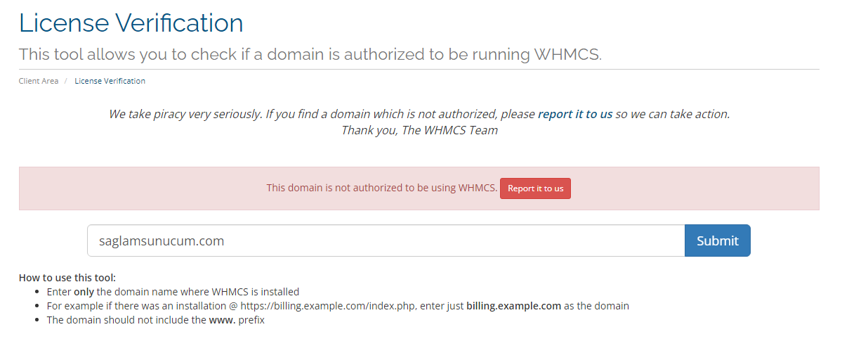
Task: Click the bullet 'Enter only the domain name where WHMCS is installed'
Action: (173, 292)
